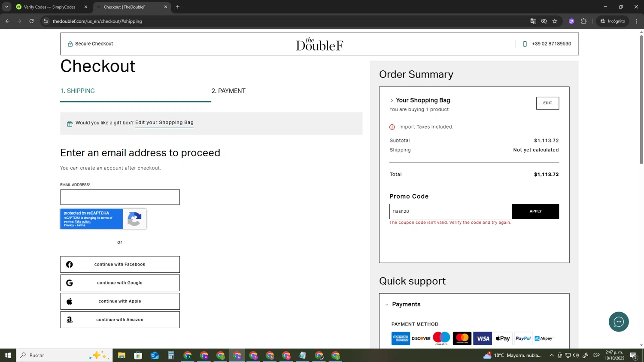644x362 pixels.
Task: Open Outlook from the taskbar
Action: pos(155,355)
